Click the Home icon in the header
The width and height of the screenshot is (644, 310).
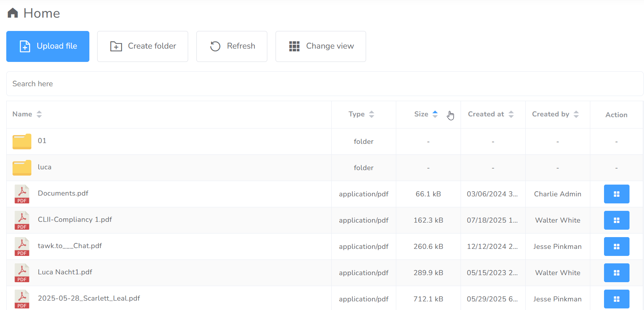pyautogui.click(x=13, y=13)
